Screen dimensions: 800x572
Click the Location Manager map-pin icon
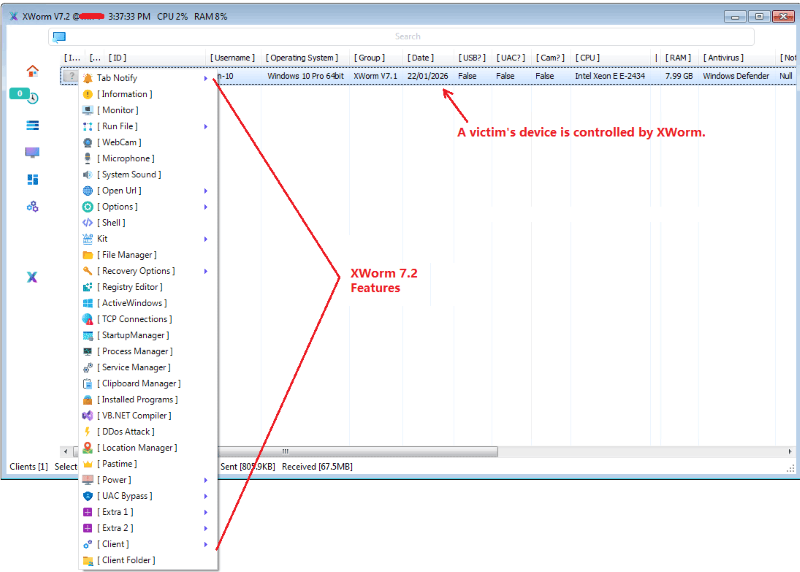tap(88, 447)
